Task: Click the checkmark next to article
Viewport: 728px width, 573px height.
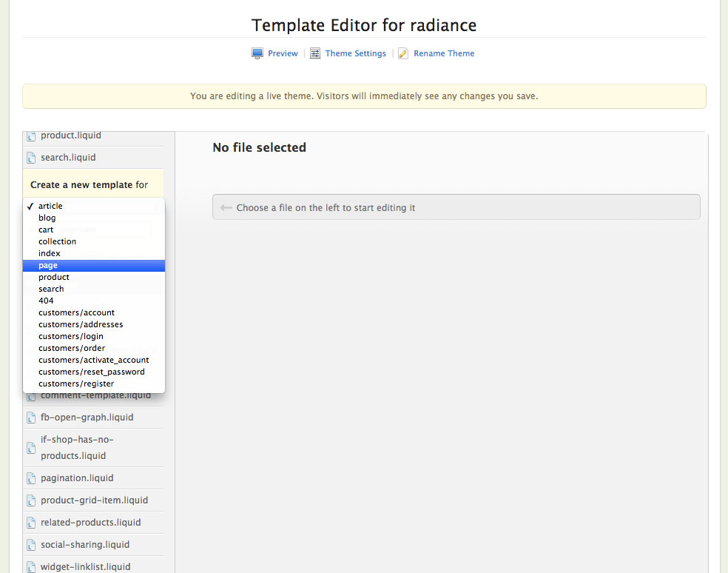Action: point(30,206)
